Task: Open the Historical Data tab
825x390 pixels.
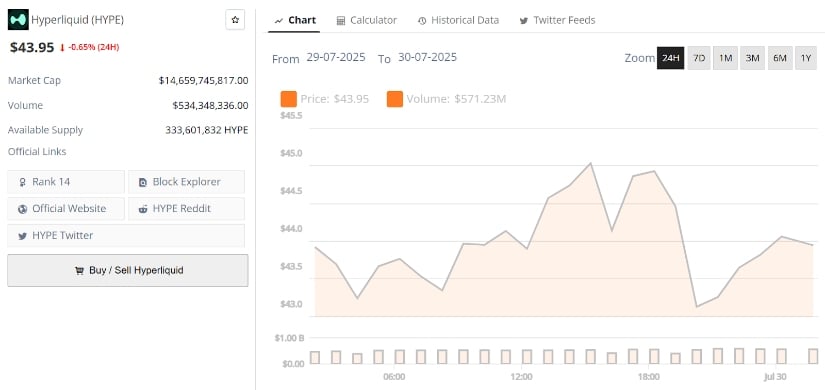Action: pyautogui.click(x=458, y=21)
